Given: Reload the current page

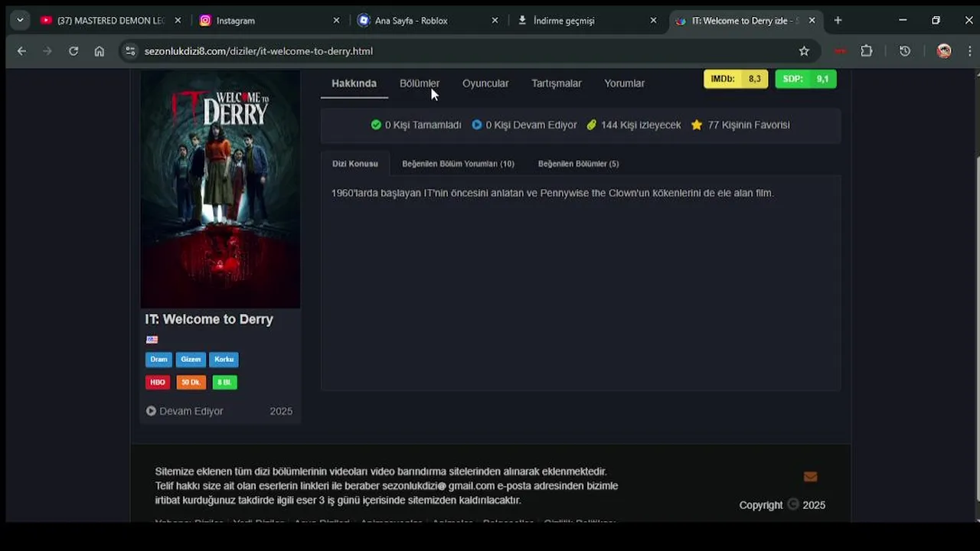Looking at the screenshot, I should coord(73,51).
